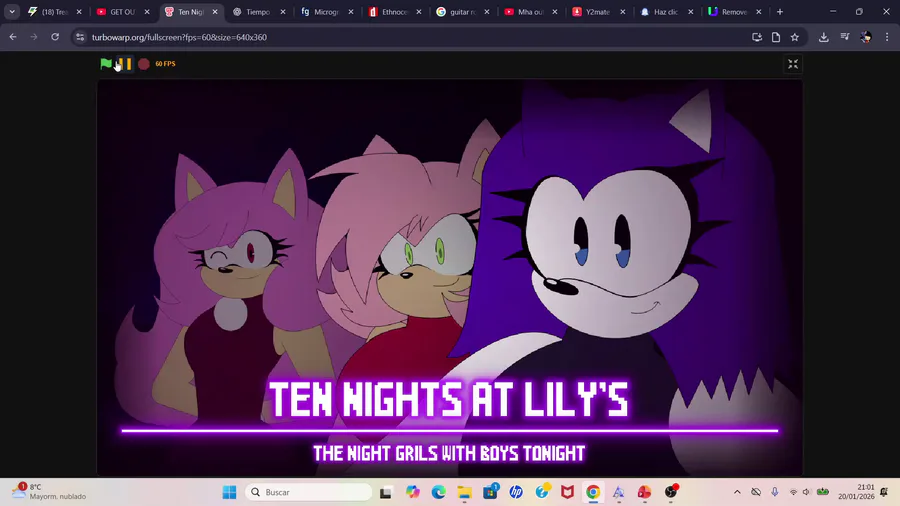Screen dimensions: 900x506
Task: Open the weather widget showing 8°C
Action: point(49,492)
